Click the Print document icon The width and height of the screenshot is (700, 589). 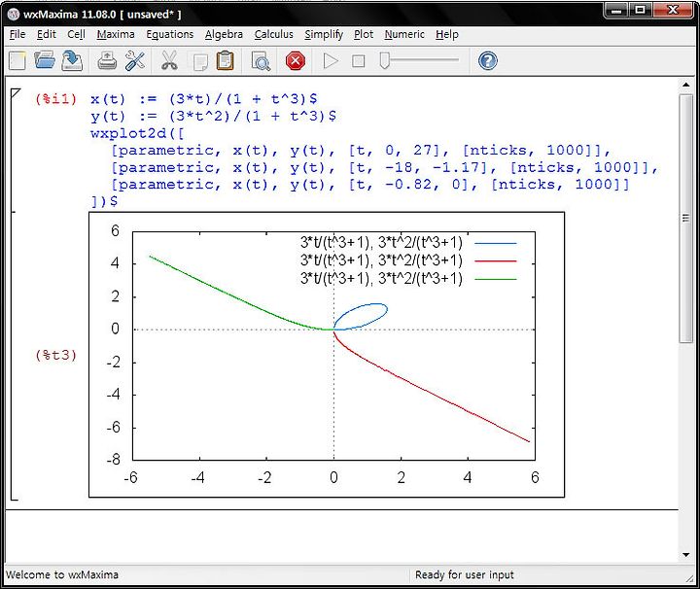point(107,60)
